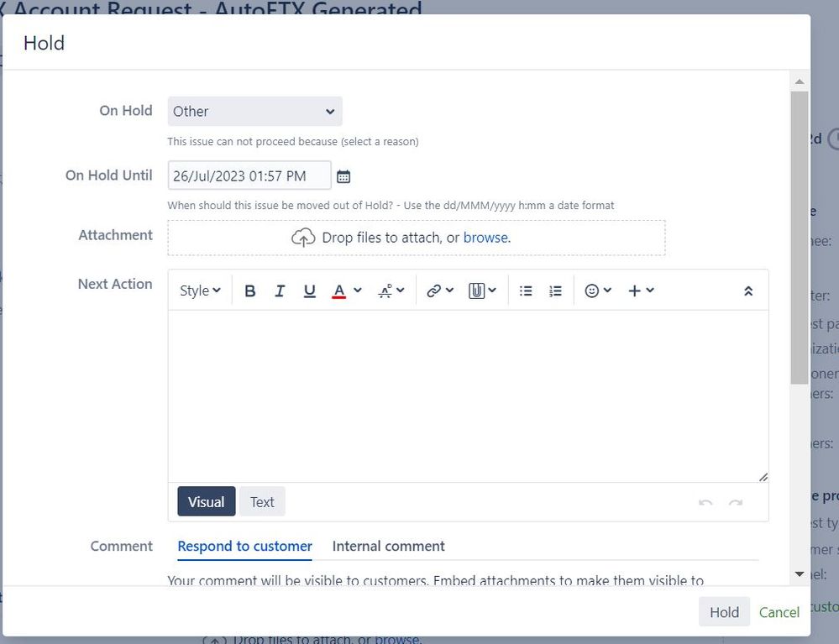This screenshot has width=839, height=644.
Task: Insert a numbered list
Action: pos(555,291)
